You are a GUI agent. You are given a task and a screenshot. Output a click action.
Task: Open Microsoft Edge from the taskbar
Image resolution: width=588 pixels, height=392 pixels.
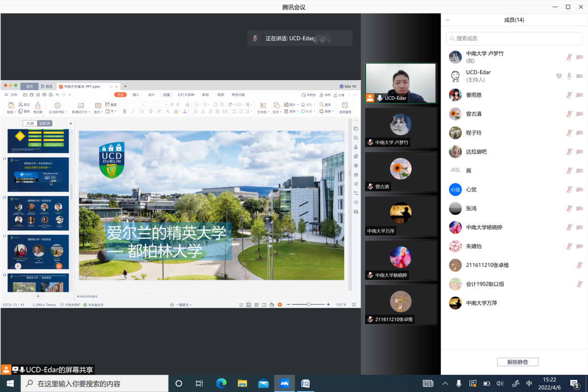[x=221, y=384]
